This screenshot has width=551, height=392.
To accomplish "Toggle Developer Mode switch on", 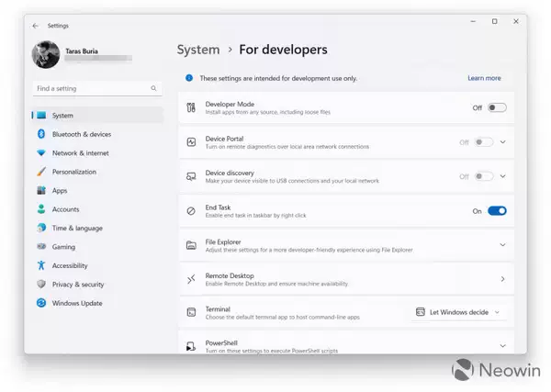I will pyautogui.click(x=497, y=107).
